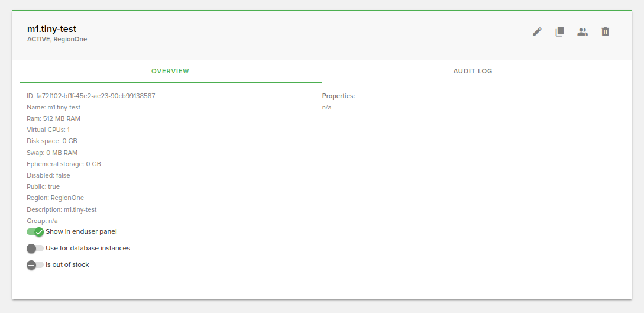
Task: Click the Ephemeral storage: 0 GB line
Action: coord(64,164)
